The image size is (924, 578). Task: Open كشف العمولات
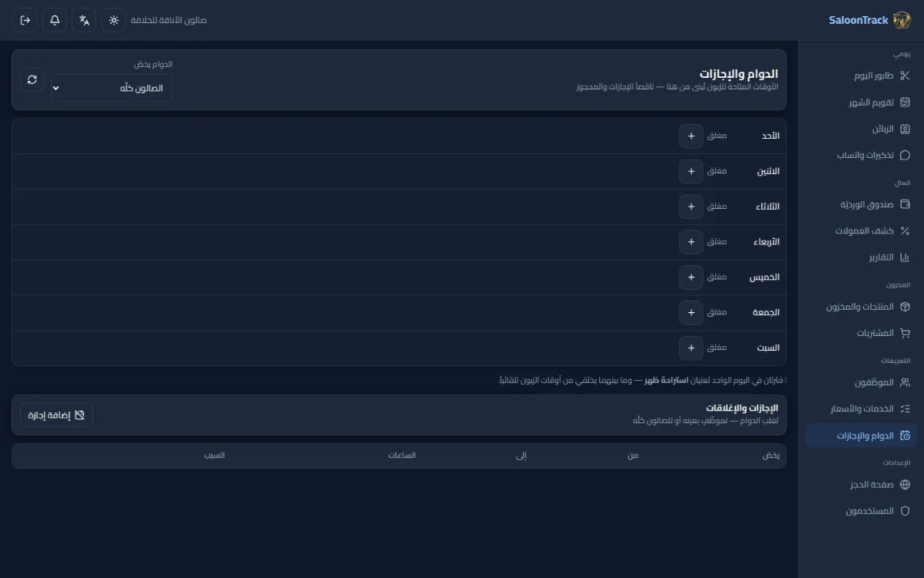pyautogui.click(x=861, y=230)
